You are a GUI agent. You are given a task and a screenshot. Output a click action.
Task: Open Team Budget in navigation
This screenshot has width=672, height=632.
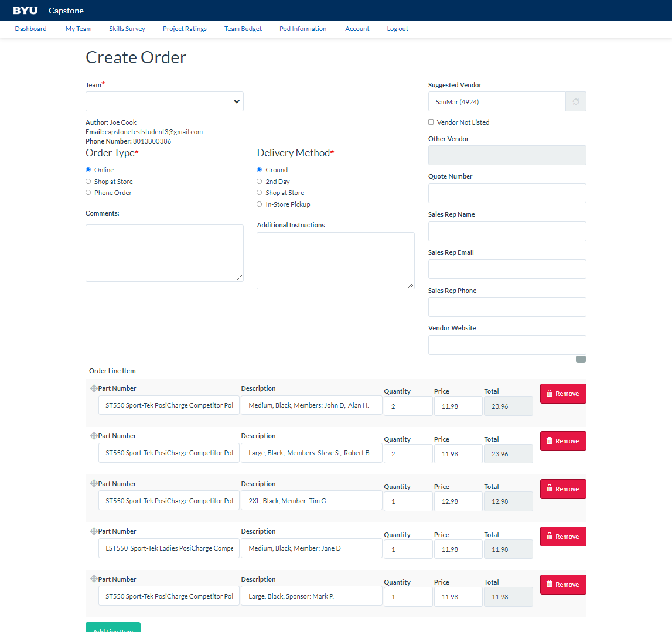[243, 29]
